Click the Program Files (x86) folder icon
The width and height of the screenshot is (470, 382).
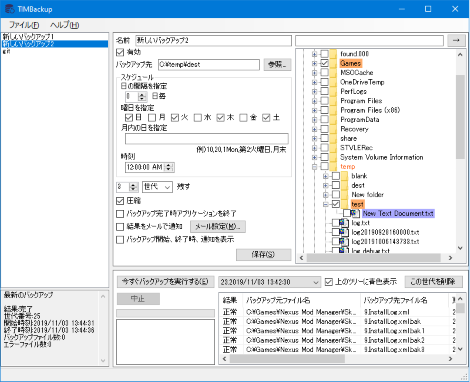[x=333, y=110]
